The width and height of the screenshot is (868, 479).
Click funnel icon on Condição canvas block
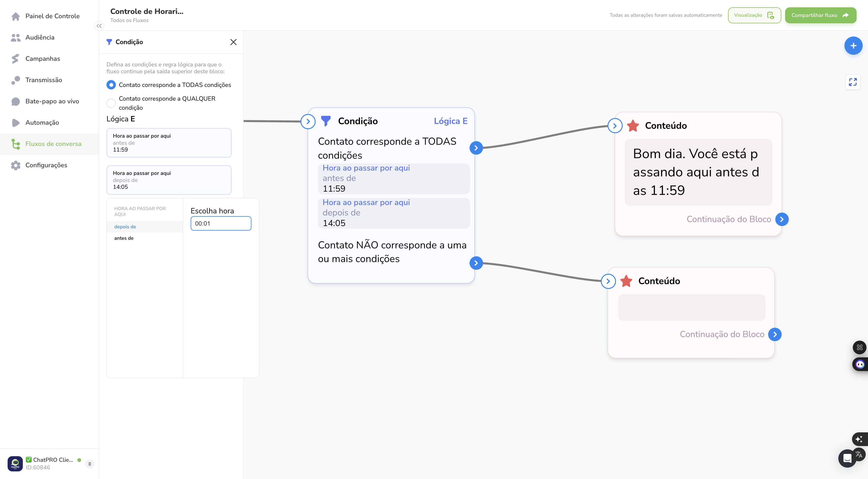(325, 121)
